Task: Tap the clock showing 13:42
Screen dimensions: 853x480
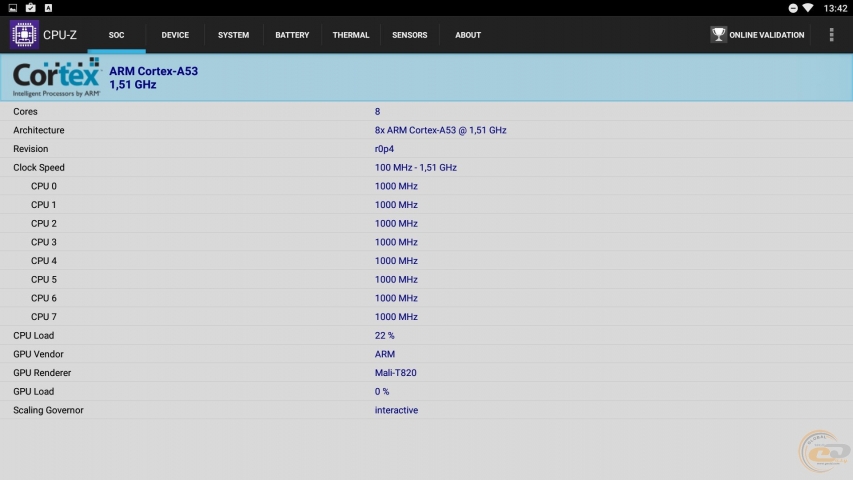Action: coord(835,8)
